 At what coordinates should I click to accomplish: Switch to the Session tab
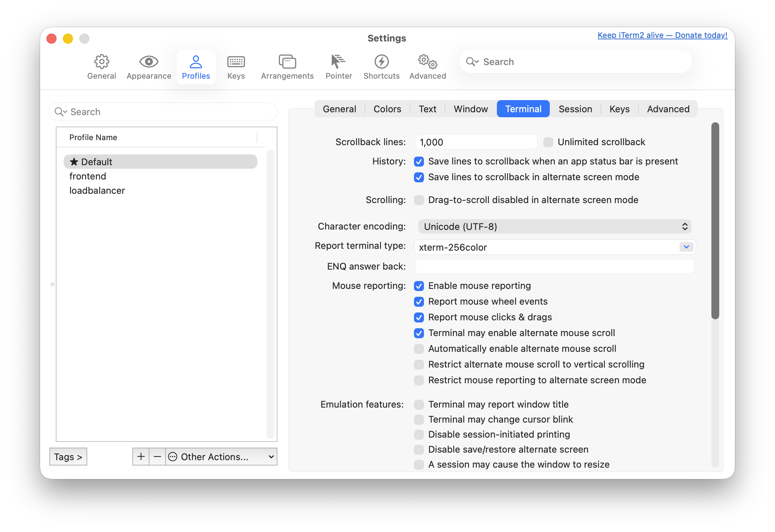[575, 109]
